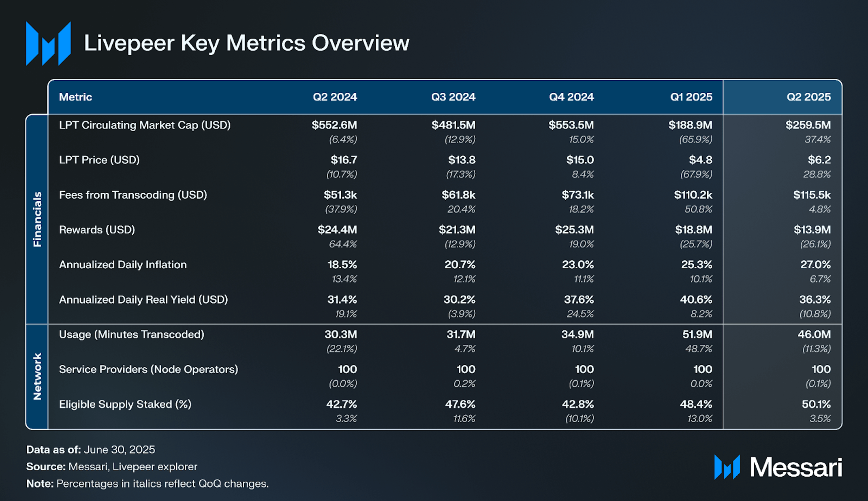Click the '(65.9%)' QoQ change value
The image size is (868, 501).
[x=695, y=139]
